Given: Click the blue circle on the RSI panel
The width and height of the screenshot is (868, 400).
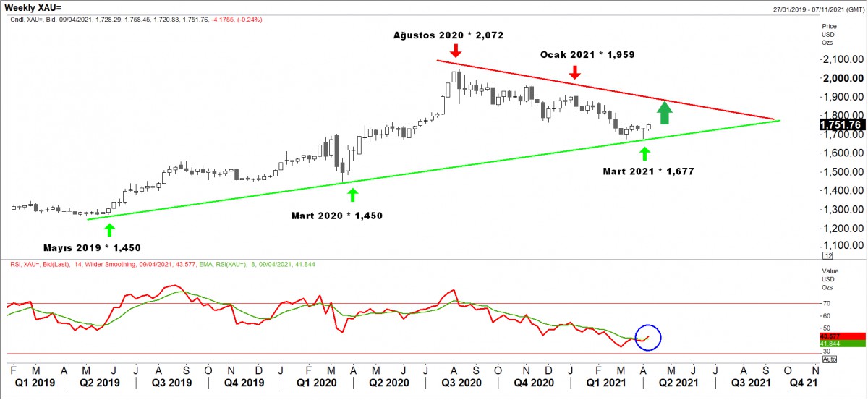Looking at the screenshot, I should pyautogui.click(x=647, y=338).
